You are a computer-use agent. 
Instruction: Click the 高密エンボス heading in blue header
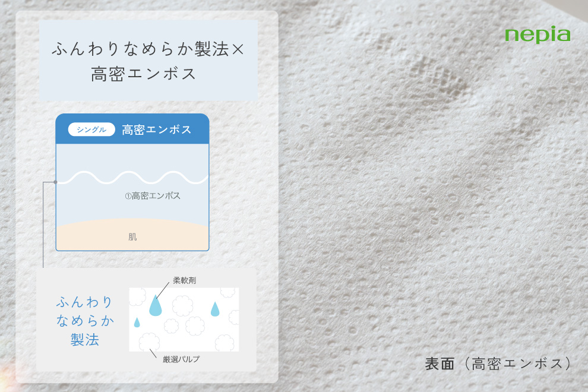click(x=157, y=129)
